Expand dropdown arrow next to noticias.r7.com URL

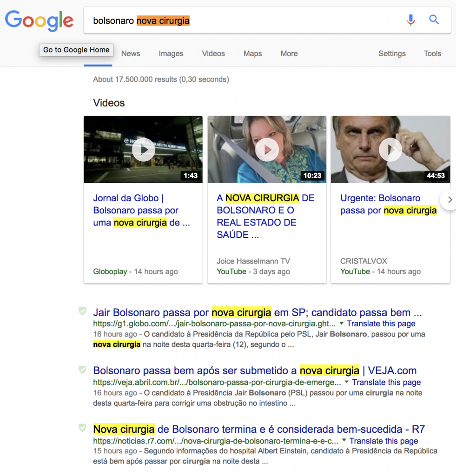pyautogui.click(x=344, y=441)
